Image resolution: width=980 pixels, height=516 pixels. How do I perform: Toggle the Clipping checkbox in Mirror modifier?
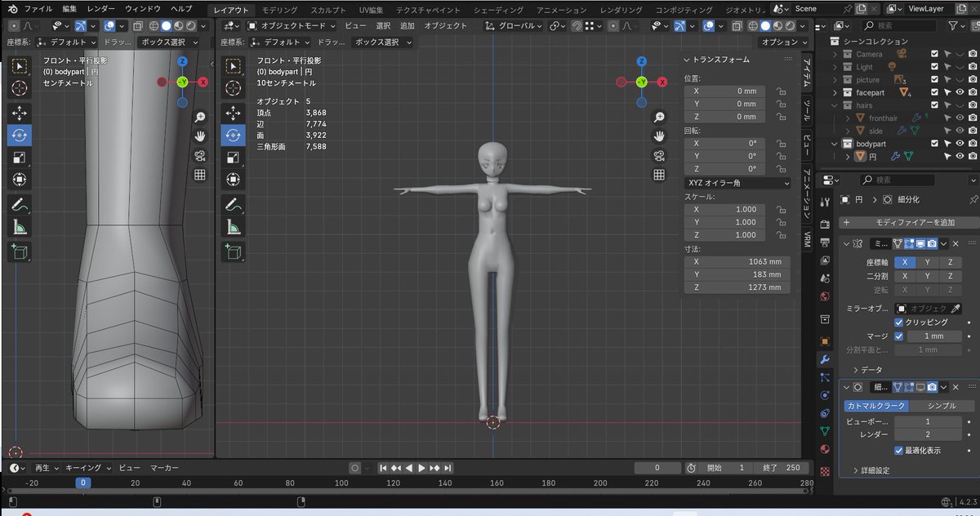899,322
